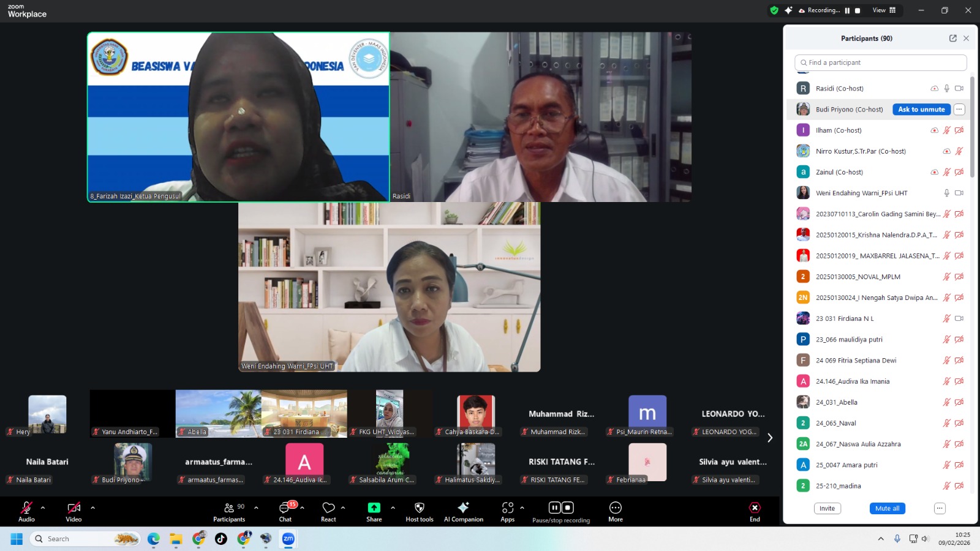Pop out the Participants panel
The image size is (980, 551).
pyautogui.click(x=952, y=38)
